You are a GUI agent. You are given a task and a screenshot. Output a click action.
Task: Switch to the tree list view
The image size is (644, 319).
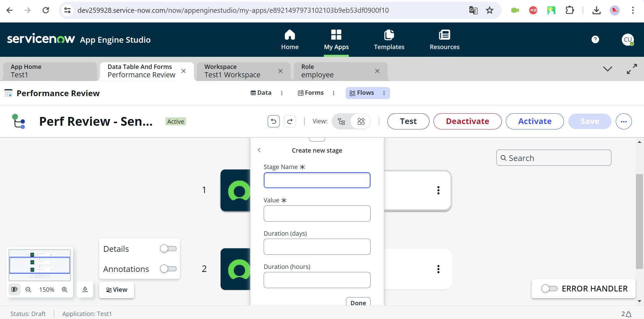(x=341, y=121)
